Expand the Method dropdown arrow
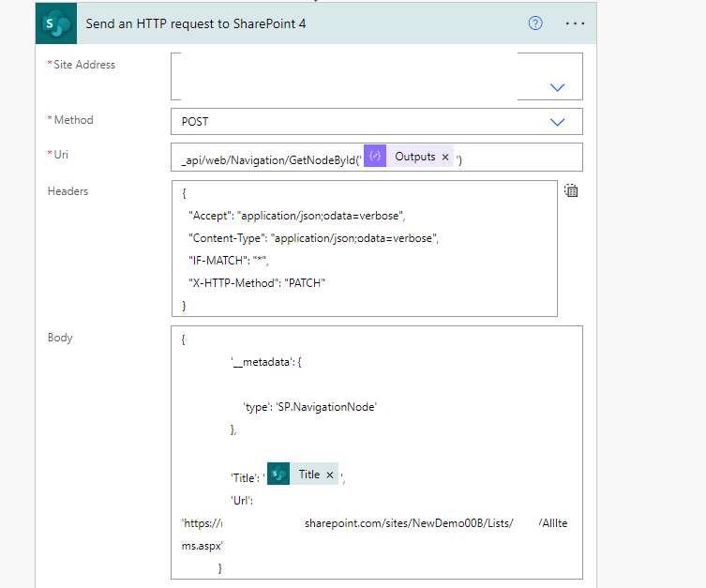Viewport: 706px width, 588px height. pyautogui.click(x=558, y=122)
